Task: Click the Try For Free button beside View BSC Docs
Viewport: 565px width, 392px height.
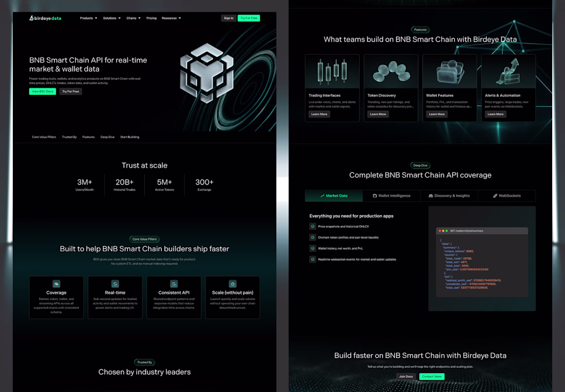Action: (x=71, y=91)
